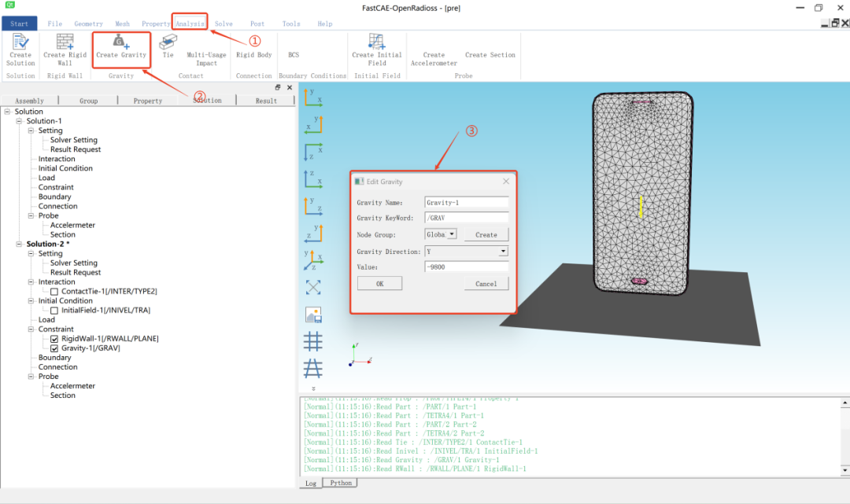Collapse Constraint under Solution-2
850x504 pixels.
point(31,329)
